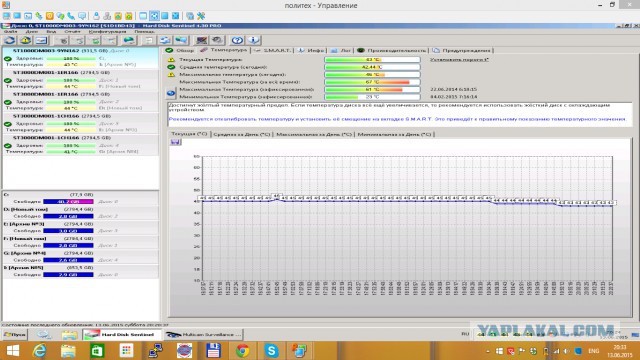Open the Помощь menu
The height and width of the screenshot is (360, 640).
coord(144,31)
